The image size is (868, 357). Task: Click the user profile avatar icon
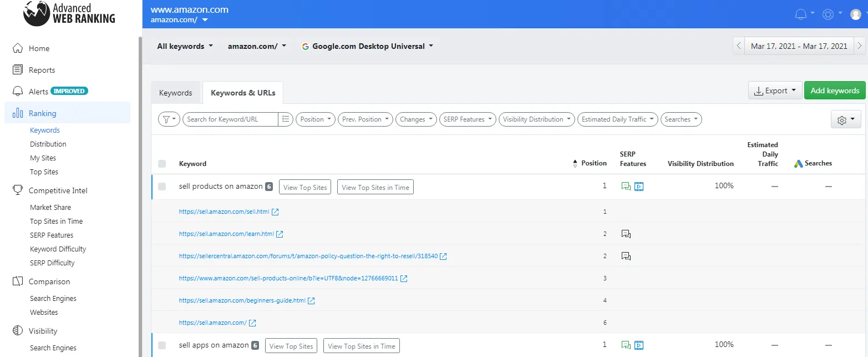point(856,14)
